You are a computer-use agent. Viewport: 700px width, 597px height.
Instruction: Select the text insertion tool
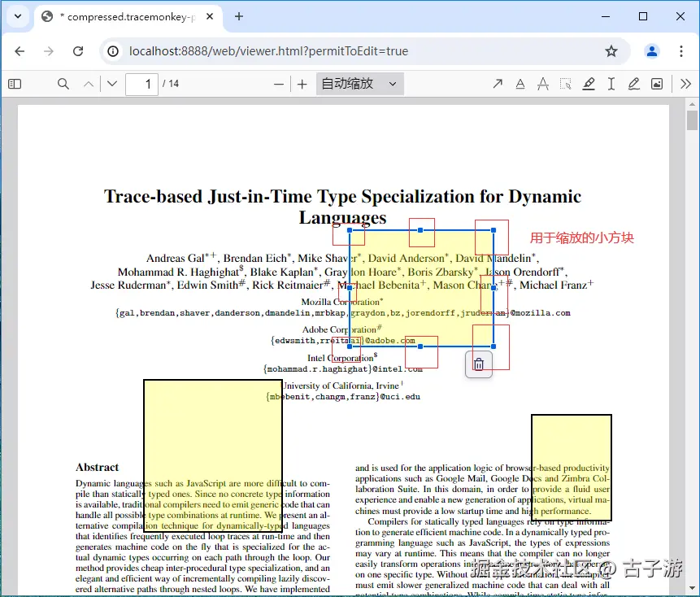[x=611, y=84]
